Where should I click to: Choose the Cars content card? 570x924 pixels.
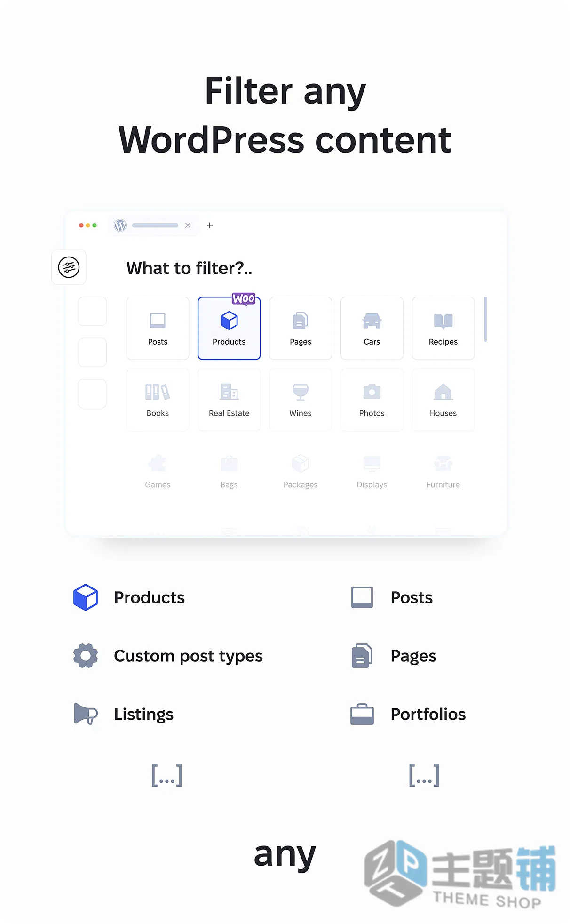tap(372, 328)
